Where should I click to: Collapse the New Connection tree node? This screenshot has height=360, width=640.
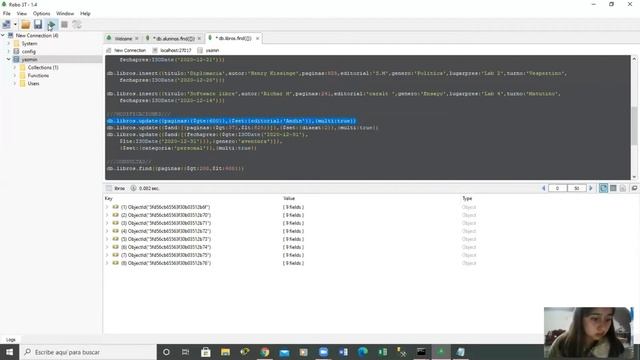[x=3, y=36]
